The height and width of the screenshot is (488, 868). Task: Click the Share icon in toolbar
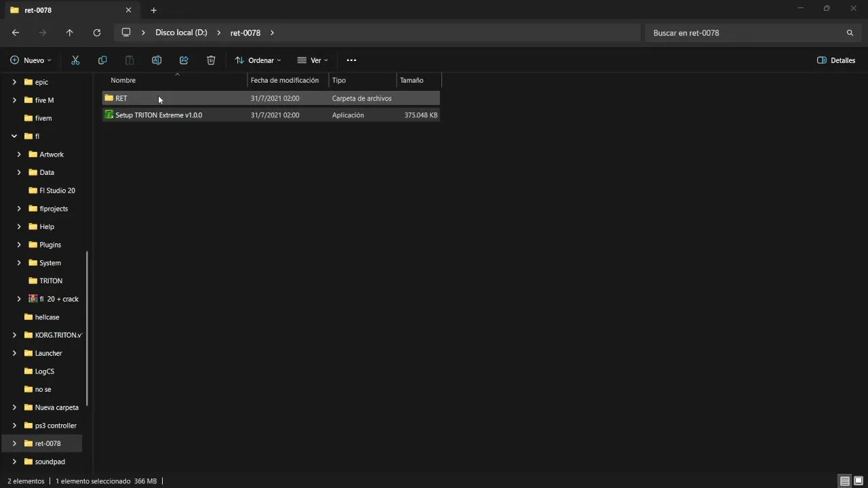tap(184, 60)
